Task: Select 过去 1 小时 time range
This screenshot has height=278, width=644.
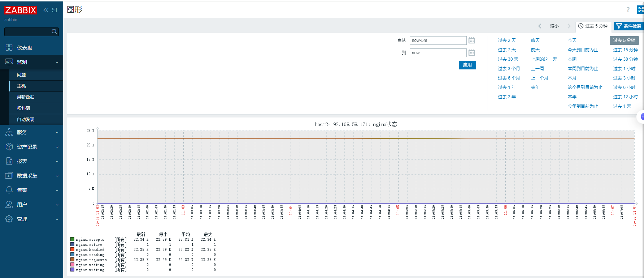Action: click(624, 69)
